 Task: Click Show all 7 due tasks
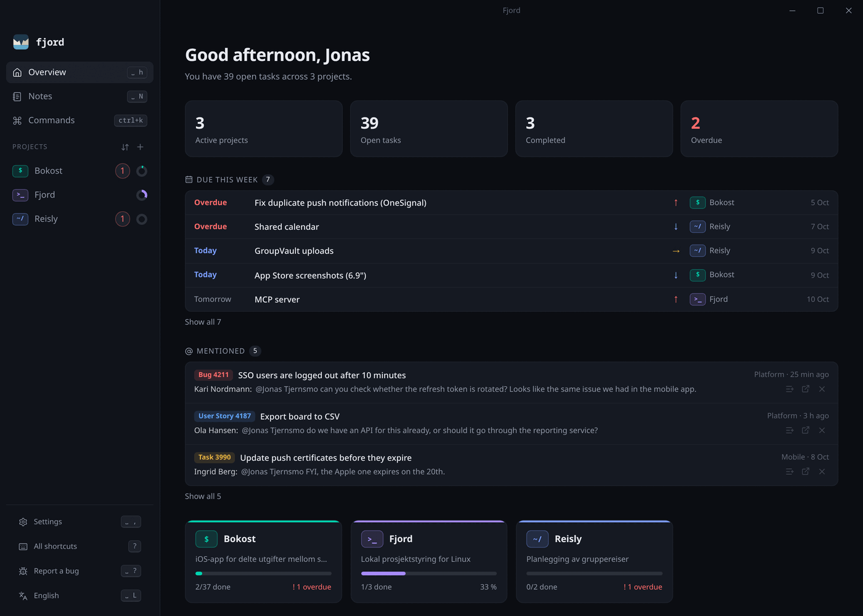click(x=203, y=322)
